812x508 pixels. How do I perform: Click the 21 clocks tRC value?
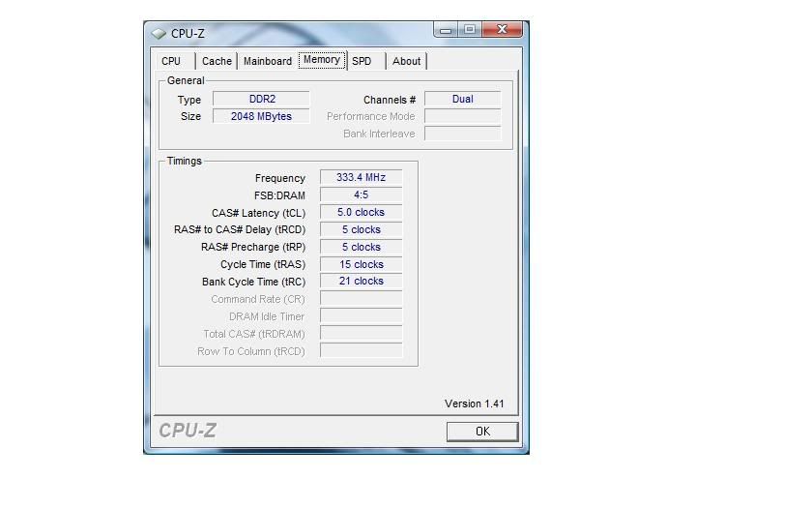pos(361,281)
